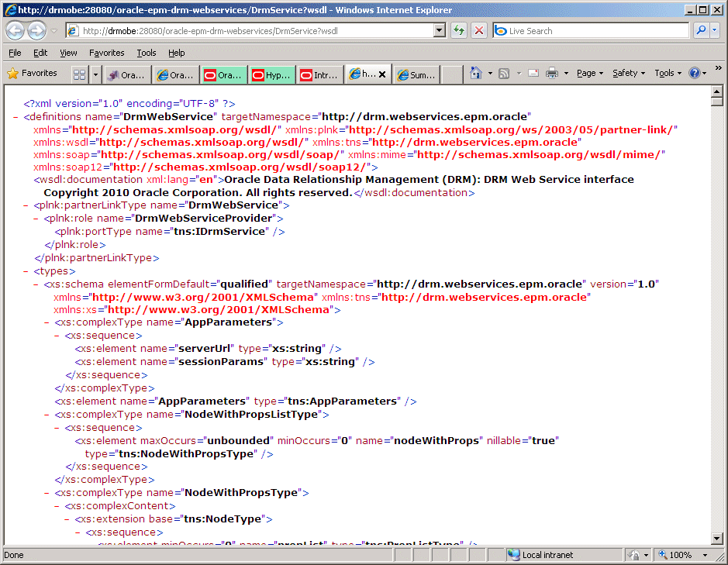Open the address bar history dropdown

click(x=440, y=31)
